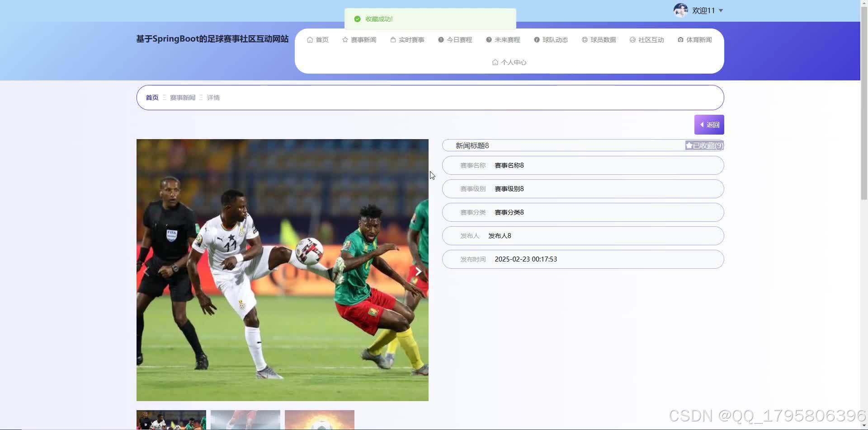Select the 未来赛程 info icon
Screen dimensions: 868x430
[x=488, y=40]
